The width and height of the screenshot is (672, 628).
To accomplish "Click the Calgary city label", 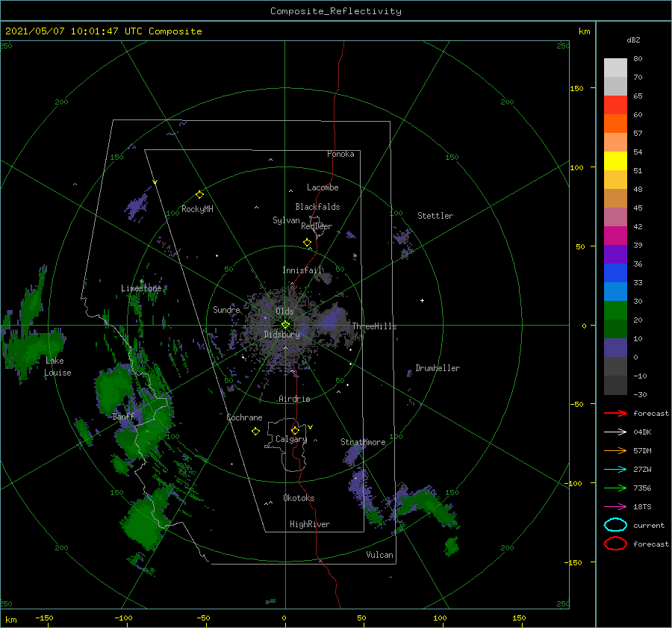I will coord(291,439).
